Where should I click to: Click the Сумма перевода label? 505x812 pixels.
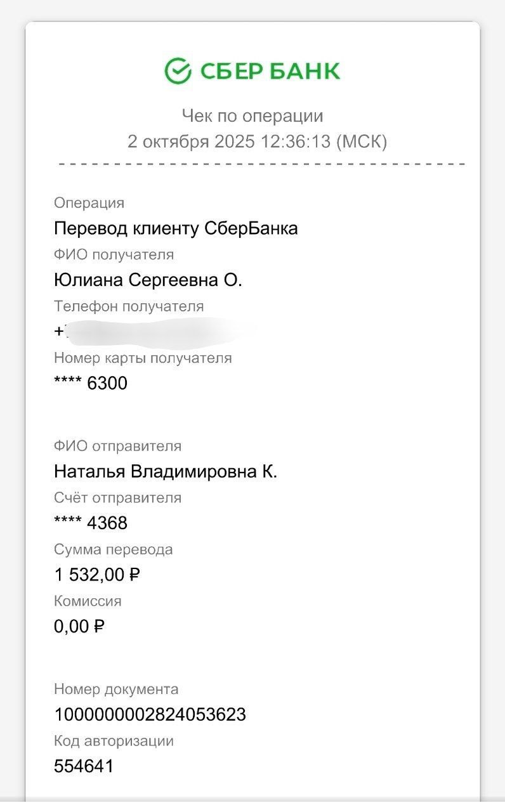pyautogui.click(x=113, y=549)
